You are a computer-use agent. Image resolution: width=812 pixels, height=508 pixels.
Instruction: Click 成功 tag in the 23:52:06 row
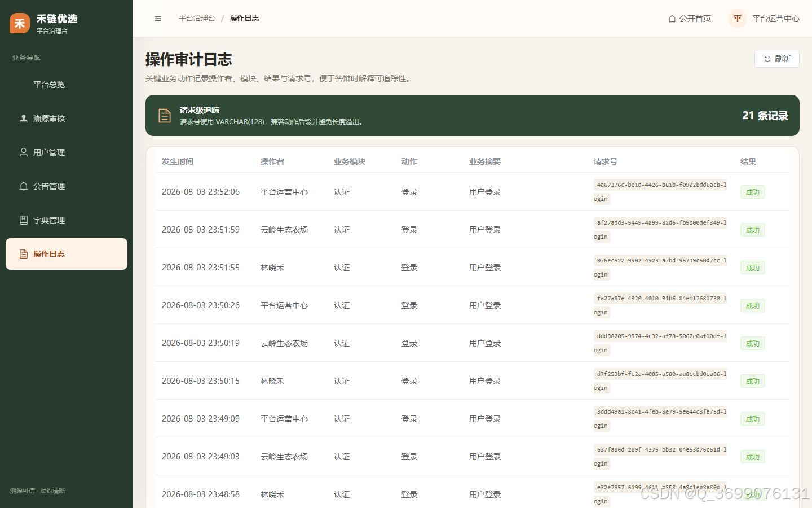[753, 192]
